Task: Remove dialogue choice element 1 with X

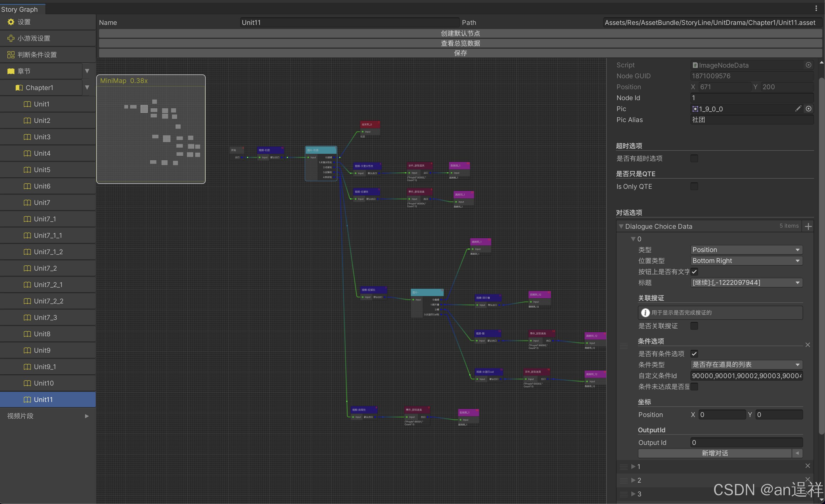Action: point(807,466)
